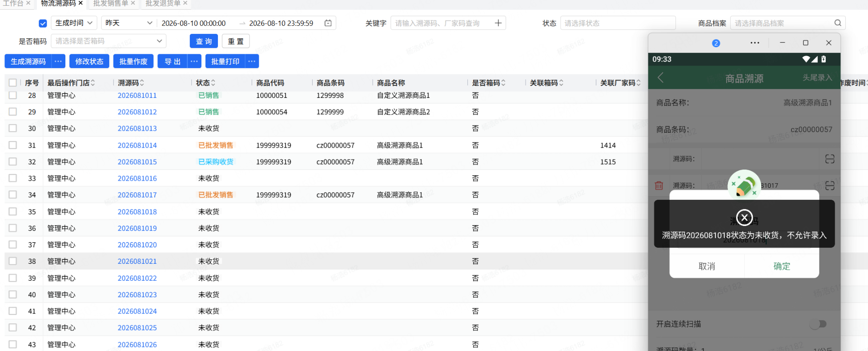Close the 物流溯源码 tab
The image size is (868, 351).
[x=80, y=3]
